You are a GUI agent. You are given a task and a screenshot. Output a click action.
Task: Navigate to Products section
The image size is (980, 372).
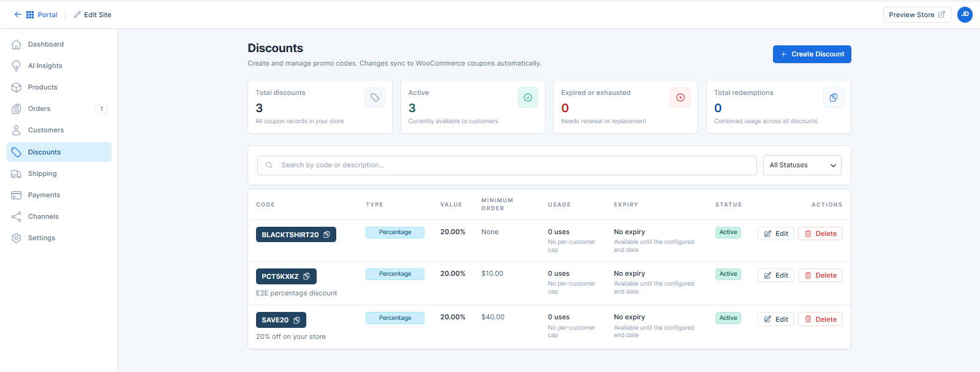tap(59, 87)
